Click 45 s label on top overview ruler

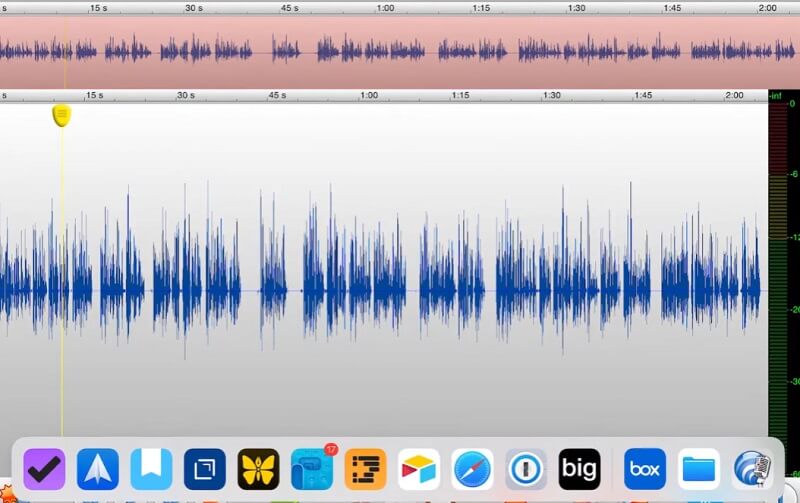[x=289, y=8]
